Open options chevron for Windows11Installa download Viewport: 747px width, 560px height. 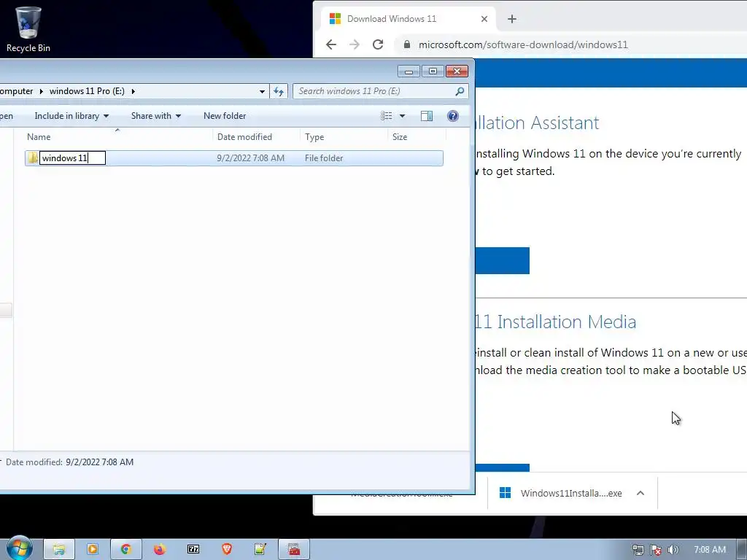[640, 494]
